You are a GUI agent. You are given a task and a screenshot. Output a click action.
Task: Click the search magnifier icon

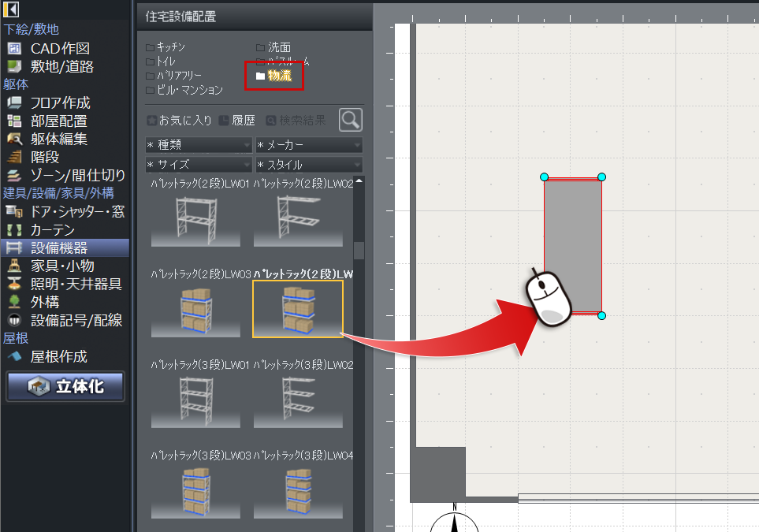[x=351, y=120]
